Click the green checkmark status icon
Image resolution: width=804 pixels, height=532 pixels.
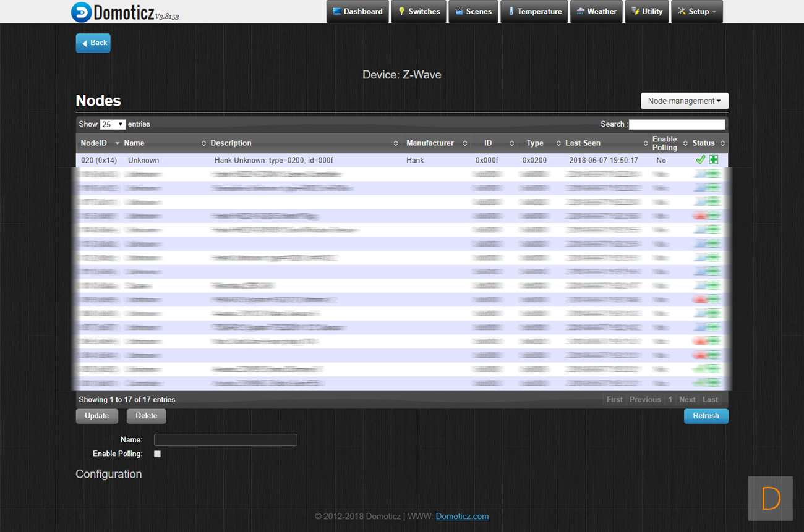[x=700, y=160]
